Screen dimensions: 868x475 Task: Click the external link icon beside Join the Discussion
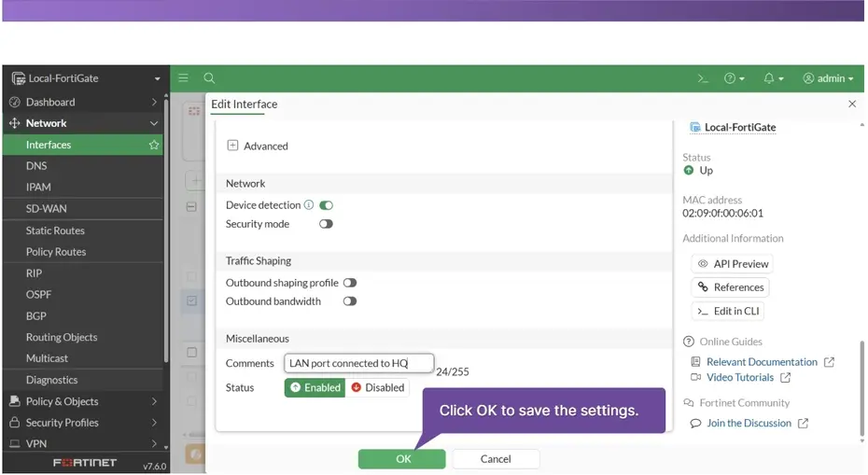(x=803, y=424)
